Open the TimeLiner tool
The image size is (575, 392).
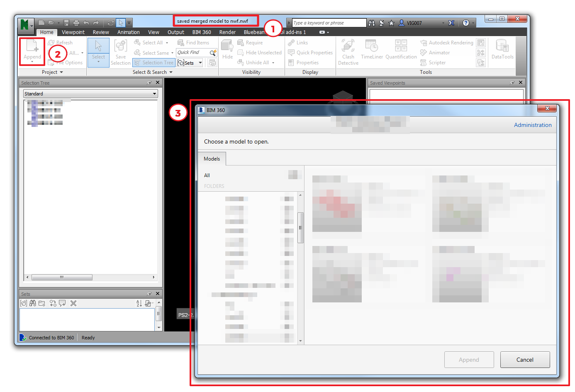pyautogui.click(x=372, y=49)
